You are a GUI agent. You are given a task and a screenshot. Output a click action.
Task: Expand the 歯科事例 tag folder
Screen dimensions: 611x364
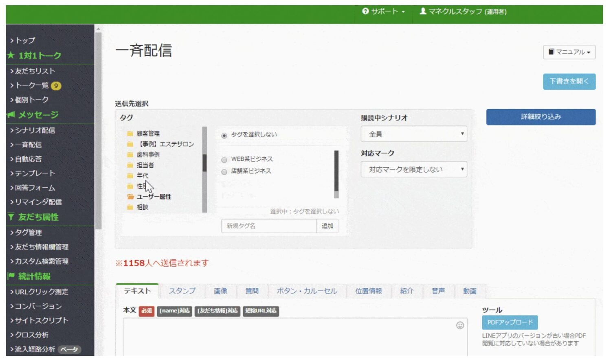148,155
